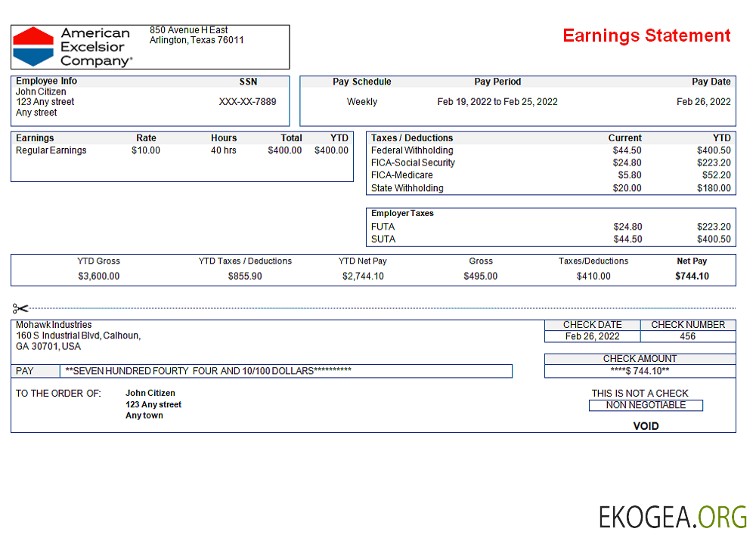Screen dimensions: 756x544
Task: Click the EKOGEA.ORG watermark link
Action: [672, 517]
